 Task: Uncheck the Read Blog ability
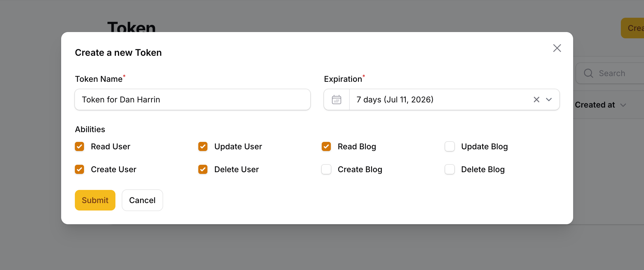326,146
